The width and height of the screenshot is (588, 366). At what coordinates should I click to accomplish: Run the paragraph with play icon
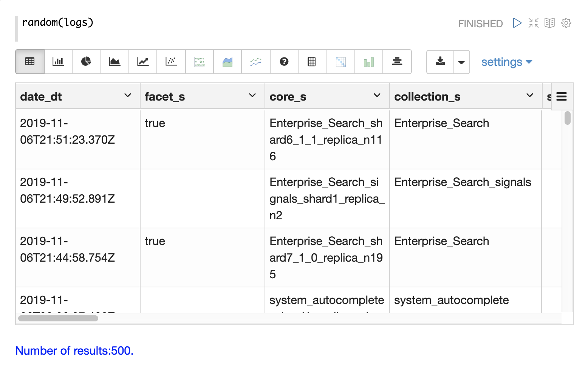point(517,23)
